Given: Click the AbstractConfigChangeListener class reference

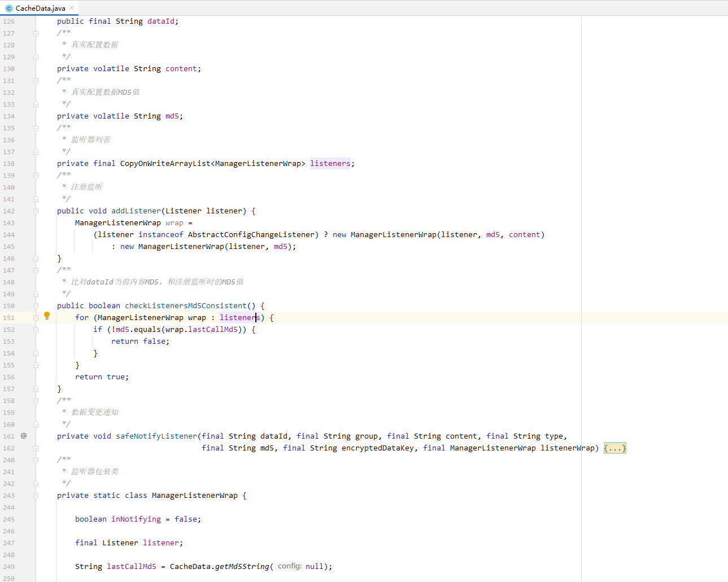Looking at the screenshot, I should 251,235.
